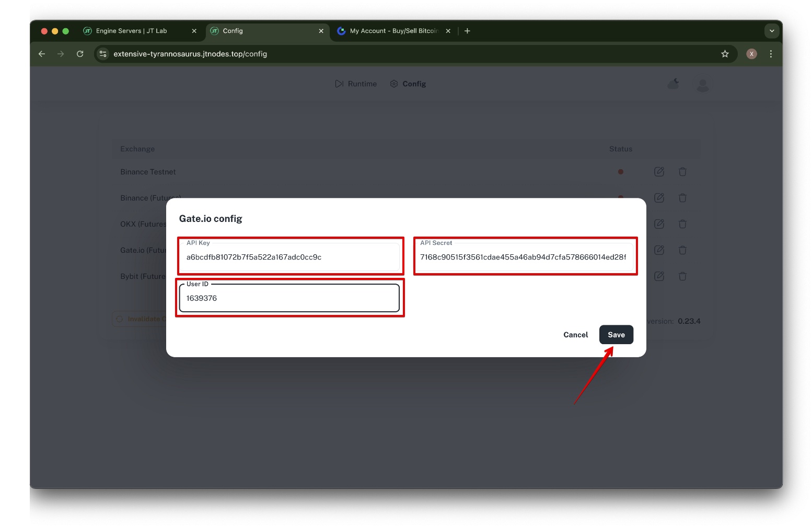
Task: Click the Gate.io config dialog title
Action: point(211,219)
